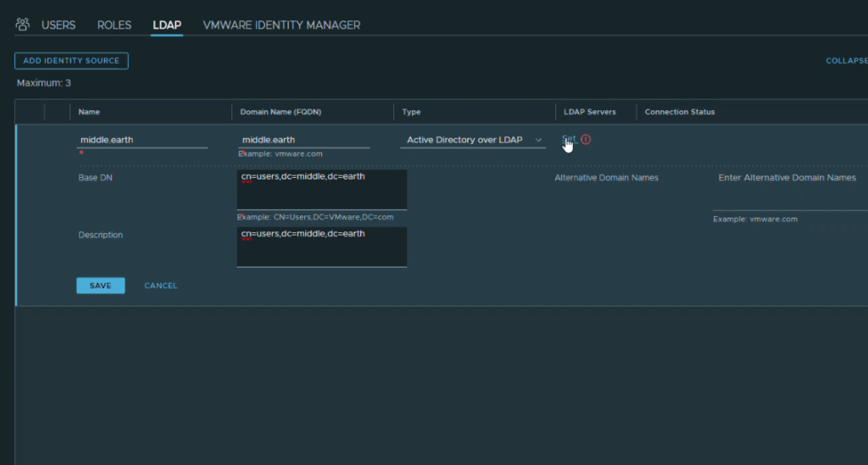Screen dimensions: 868x465
Task: Click inside the Base DN text area
Action: 321,189
